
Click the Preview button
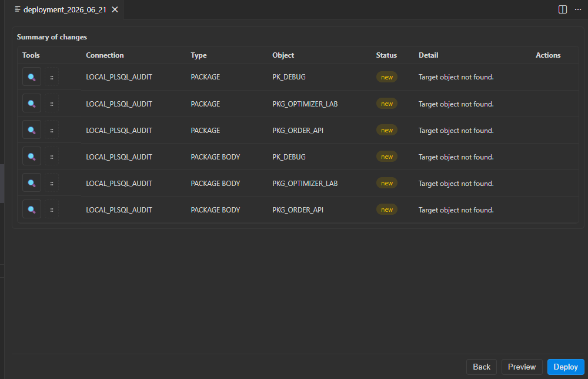point(522,367)
